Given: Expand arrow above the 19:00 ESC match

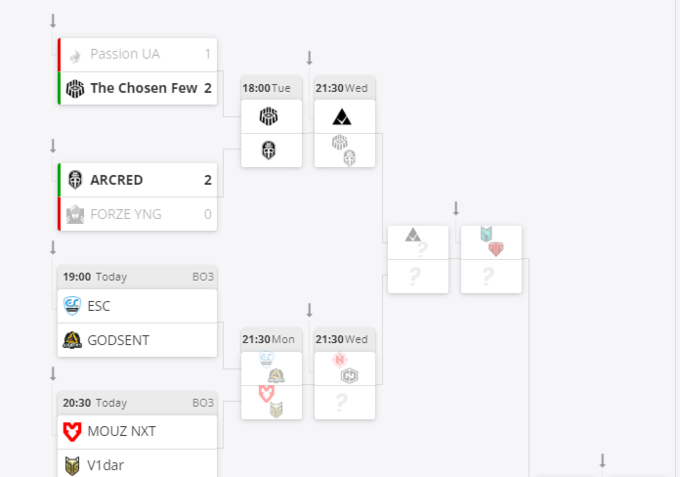Looking at the screenshot, I should [53, 247].
